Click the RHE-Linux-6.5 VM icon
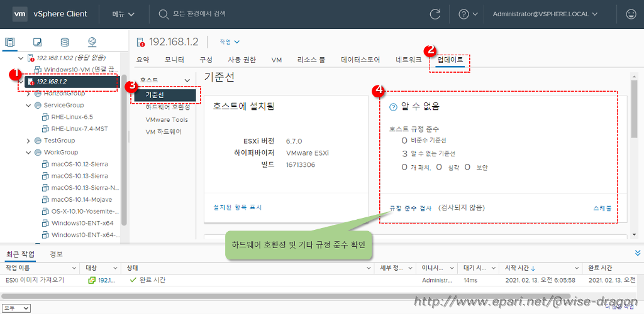The image size is (644, 314). (46, 117)
